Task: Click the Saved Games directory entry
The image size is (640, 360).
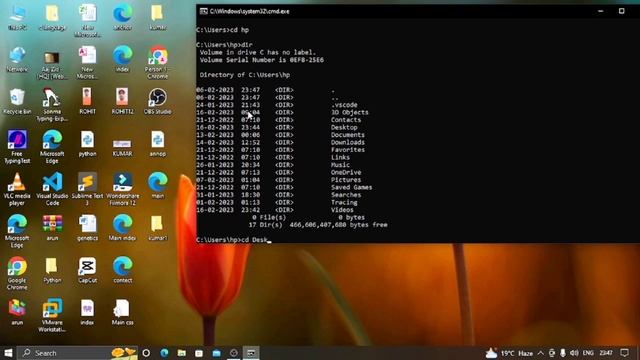Action: 351,187
